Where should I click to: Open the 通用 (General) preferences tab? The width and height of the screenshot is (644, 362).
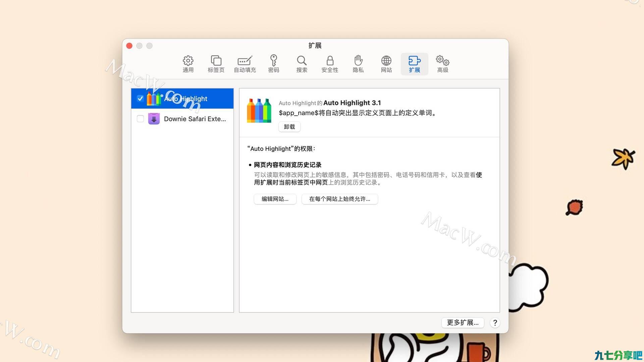click(188, 64)
